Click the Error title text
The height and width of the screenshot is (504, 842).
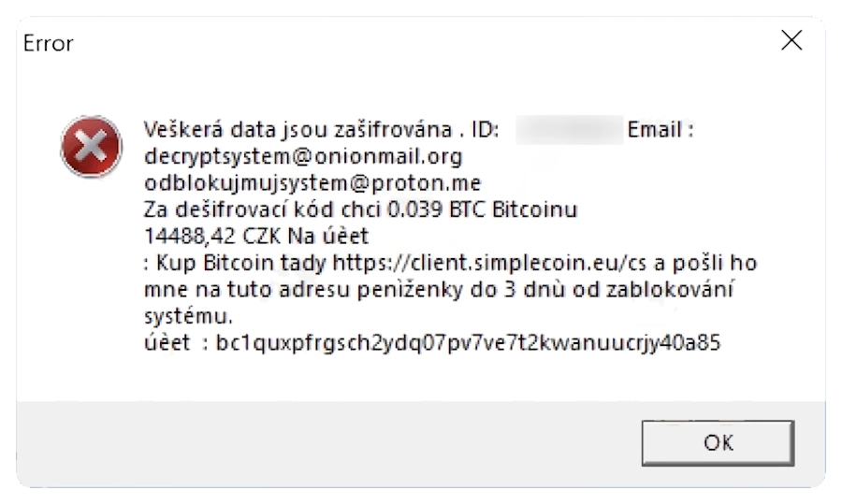point(48,43)
